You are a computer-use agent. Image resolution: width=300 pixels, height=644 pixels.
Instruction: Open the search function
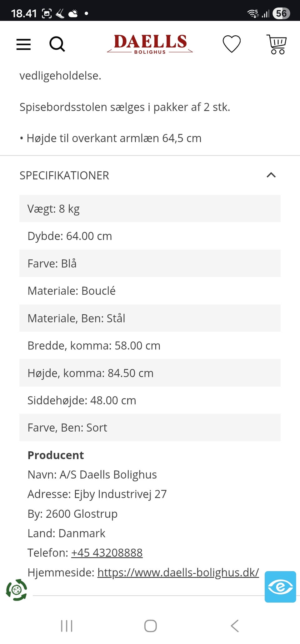[57, 44]
